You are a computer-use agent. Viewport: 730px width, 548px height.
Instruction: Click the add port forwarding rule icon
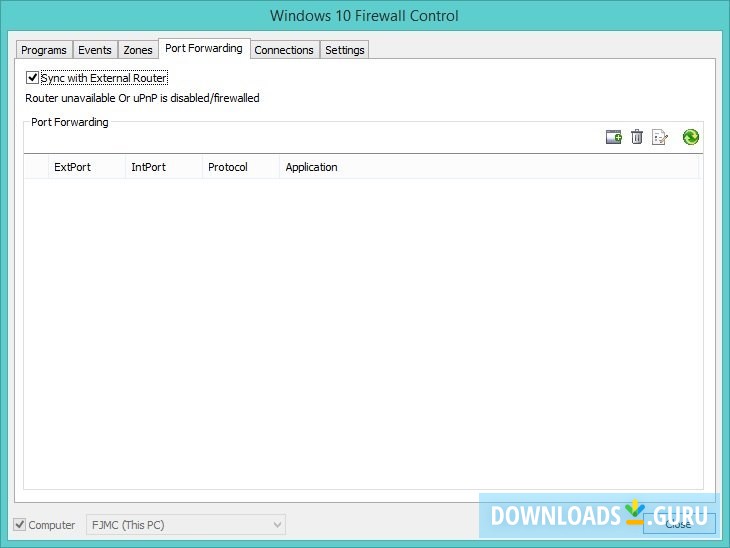point(614,137)
